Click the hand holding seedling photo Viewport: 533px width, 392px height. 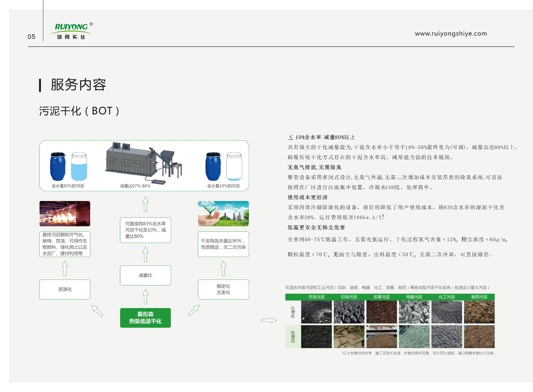(223, 214)
